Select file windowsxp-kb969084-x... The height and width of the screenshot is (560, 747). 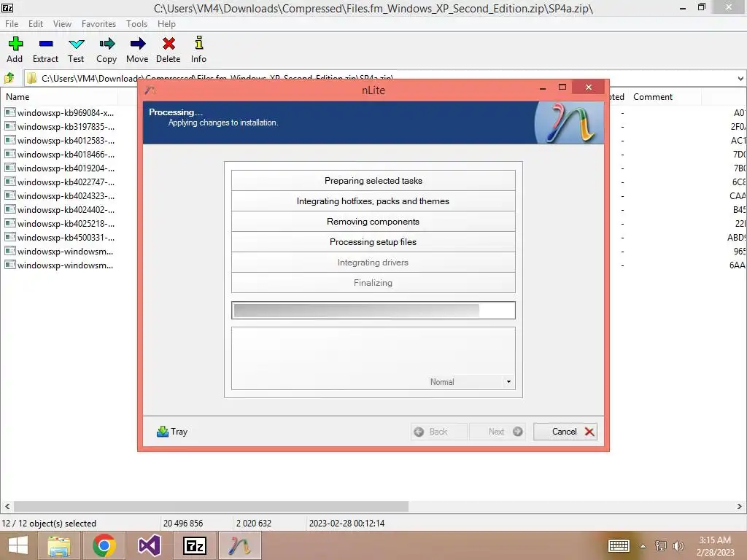[x=60, y=113]
